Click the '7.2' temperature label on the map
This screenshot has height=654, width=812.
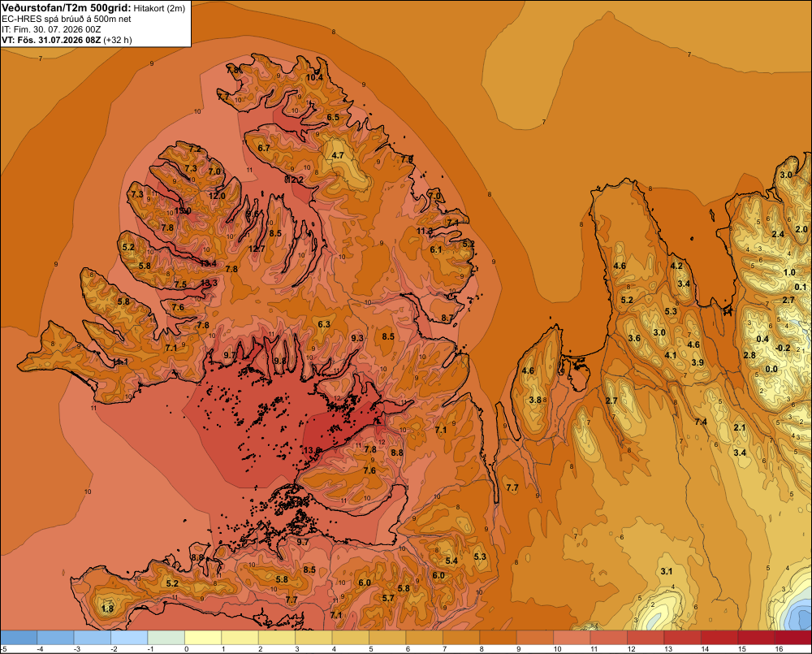tap(195, 149)
